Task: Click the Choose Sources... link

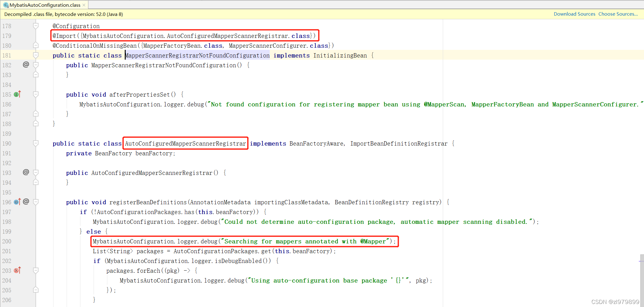Action: click(618, 14)
